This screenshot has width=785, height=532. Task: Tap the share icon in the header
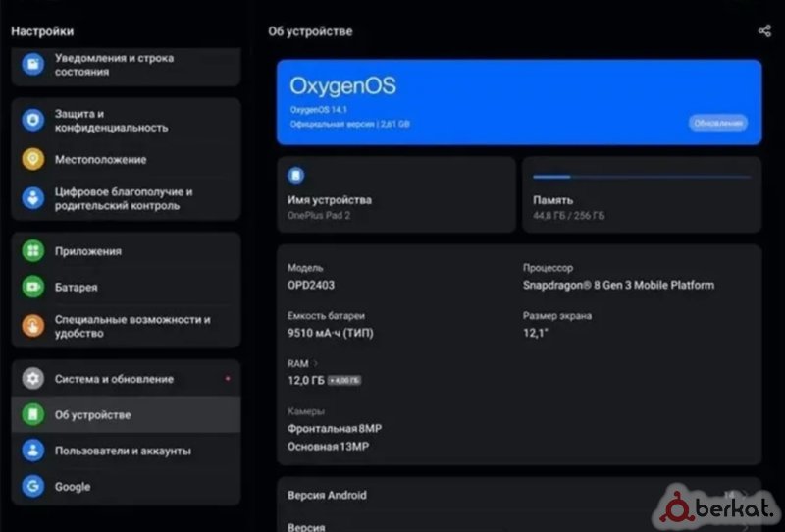764,31
